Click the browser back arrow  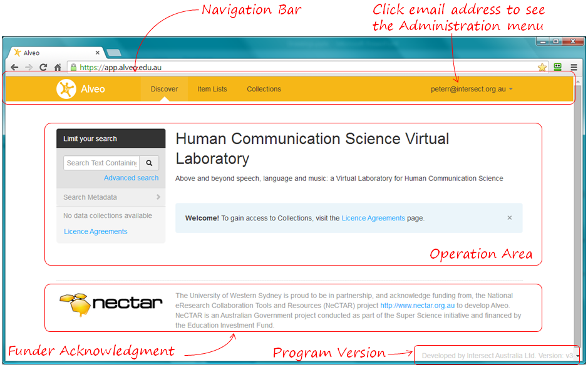click(14, 67)
